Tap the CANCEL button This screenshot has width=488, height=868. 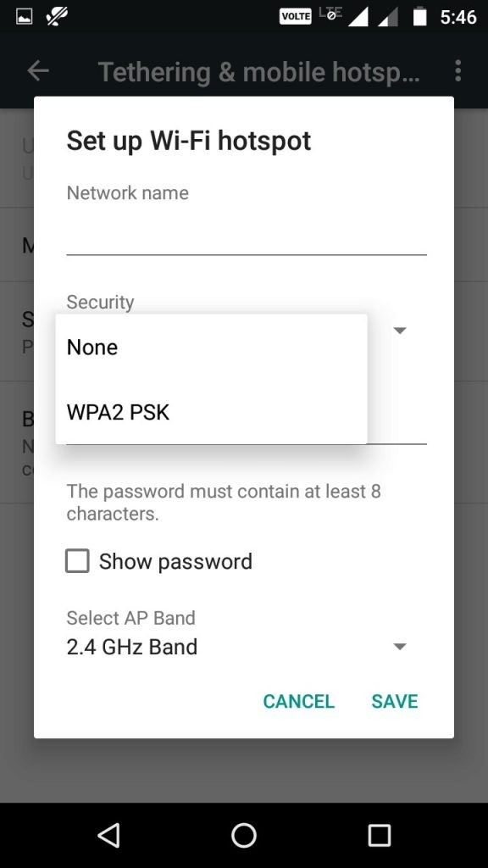pyautogui.click(x=298, y=701)
